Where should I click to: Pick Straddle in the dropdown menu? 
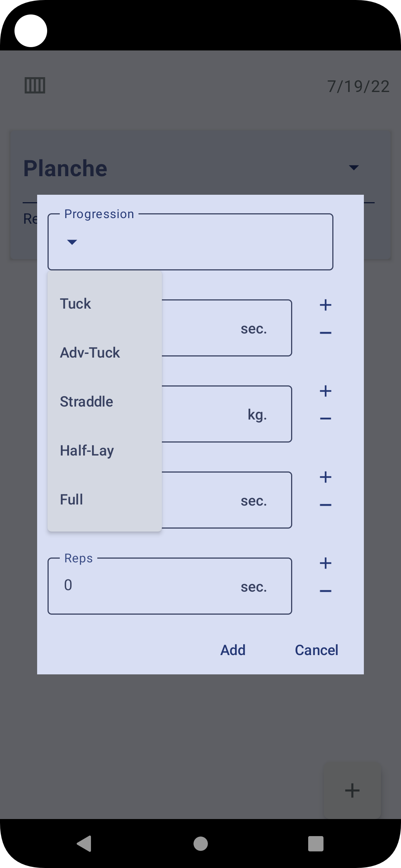click(105, 402)
